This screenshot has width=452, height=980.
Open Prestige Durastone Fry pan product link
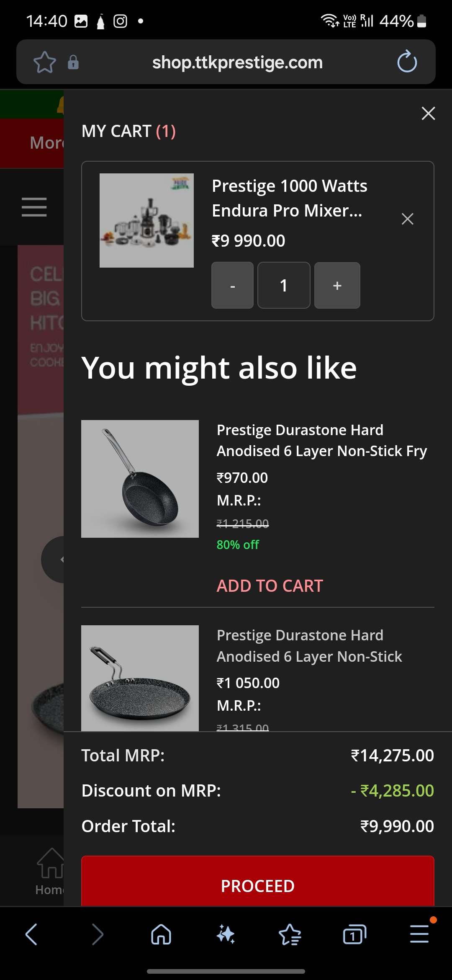click(321, 441)
